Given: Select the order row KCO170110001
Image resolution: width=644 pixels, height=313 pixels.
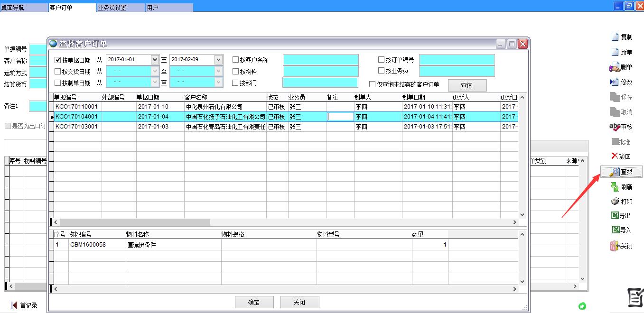Looking at the screenshot, I should pos(76,107).
